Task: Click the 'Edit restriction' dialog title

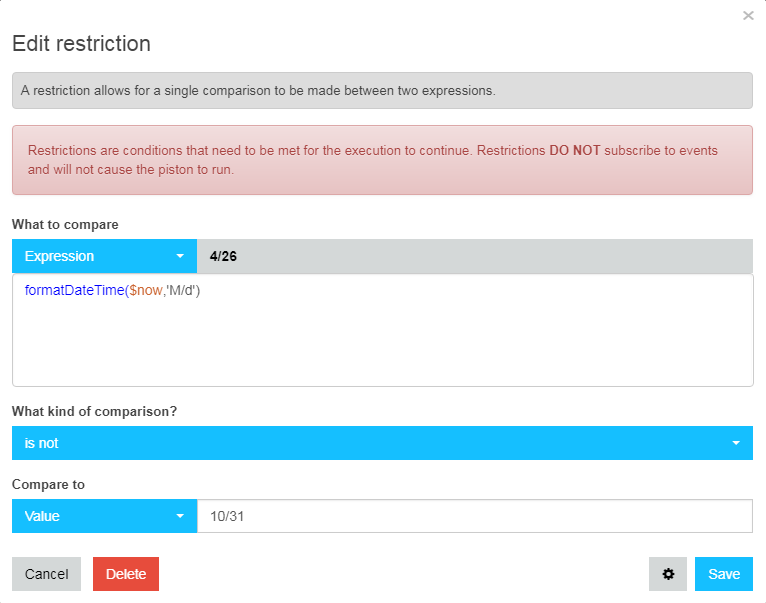Action: (x=82, y=43)
